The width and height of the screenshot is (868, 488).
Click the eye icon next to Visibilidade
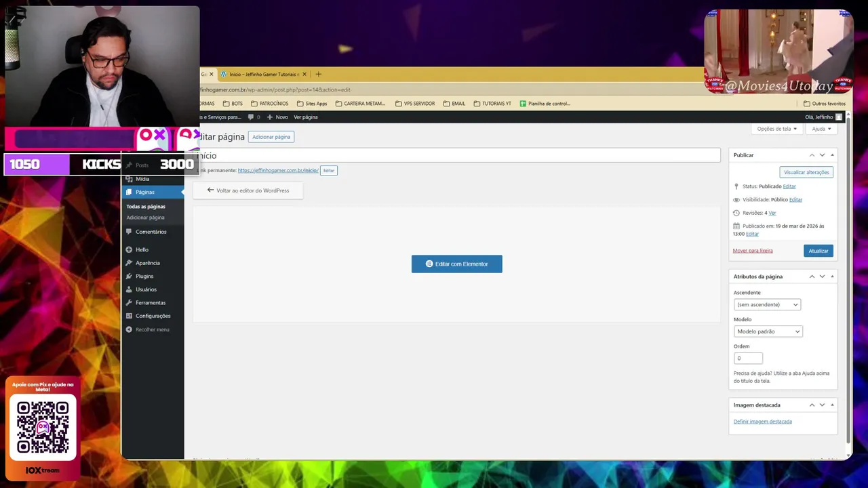tap(736, 200)
